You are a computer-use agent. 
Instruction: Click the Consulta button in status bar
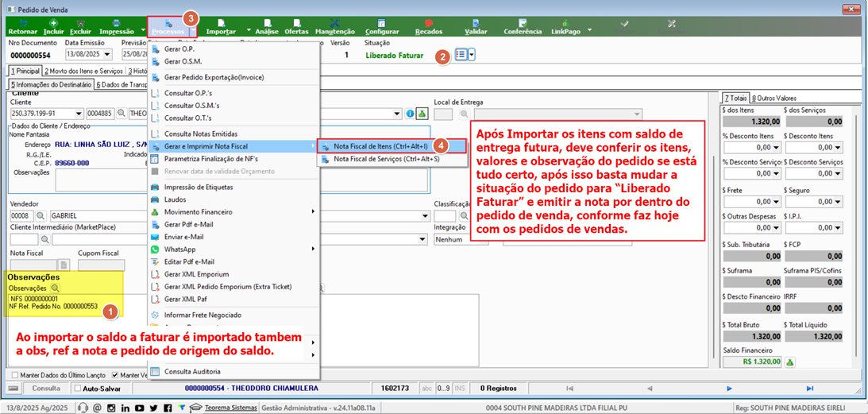(x=45, y=389)
